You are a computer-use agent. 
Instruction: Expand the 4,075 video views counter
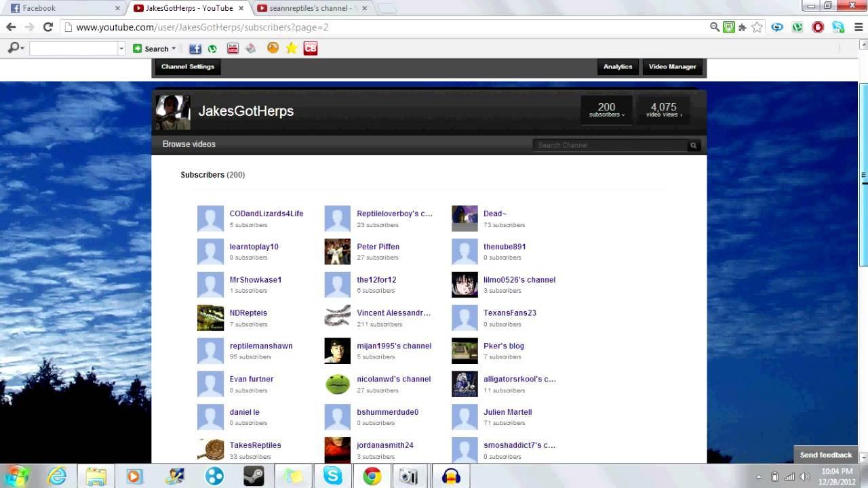pos(664,110)
